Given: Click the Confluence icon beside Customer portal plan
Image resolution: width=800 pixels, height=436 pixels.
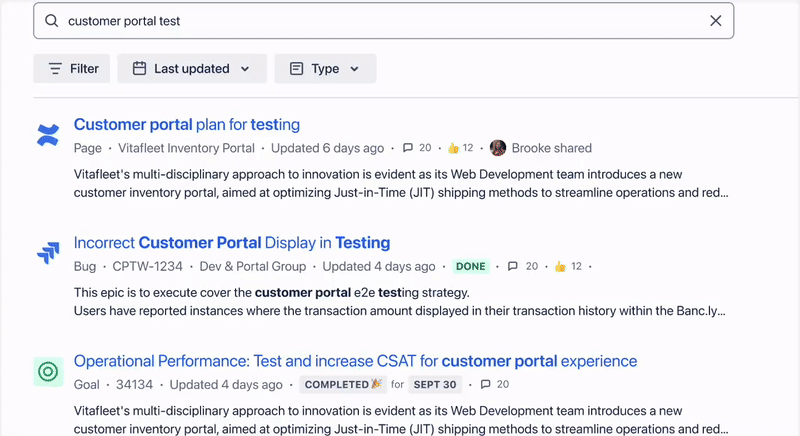Looking at the screenshot, I should 48,136.
